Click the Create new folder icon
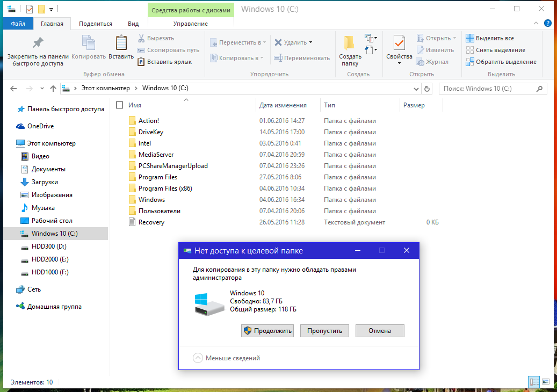 (350, 43)
